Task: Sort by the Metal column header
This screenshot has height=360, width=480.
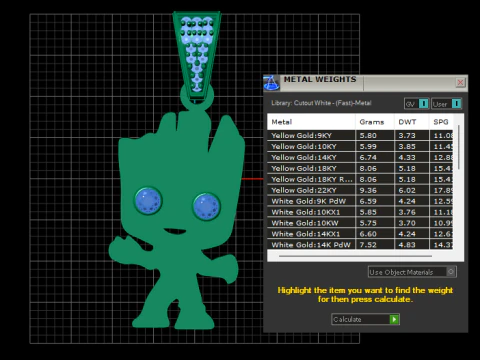Action: [311, 122]
